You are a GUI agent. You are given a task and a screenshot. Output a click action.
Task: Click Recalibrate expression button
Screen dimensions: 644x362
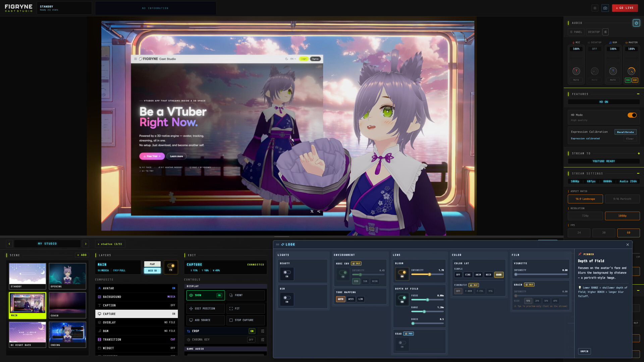pos(625,132)
